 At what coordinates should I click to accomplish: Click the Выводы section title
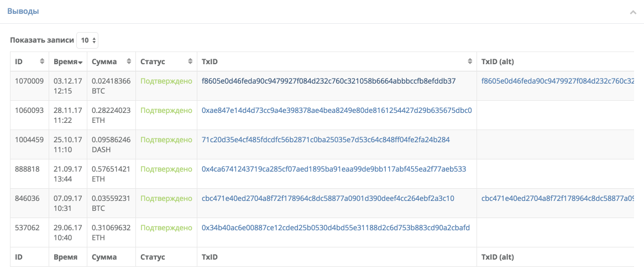tap(23, 11)
